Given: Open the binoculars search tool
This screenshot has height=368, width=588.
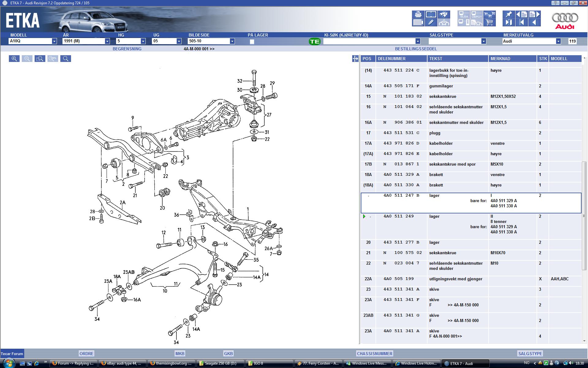Looking at the screenshot, I should click(443, 14).
